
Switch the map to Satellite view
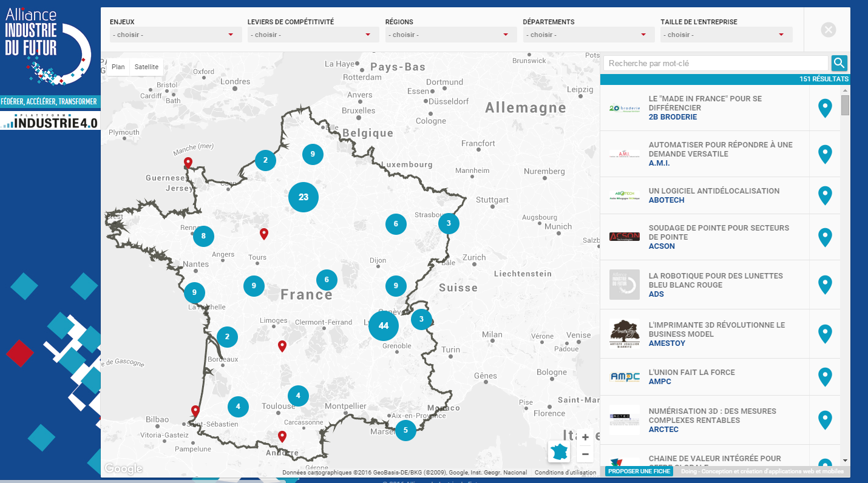click(147, 67)
